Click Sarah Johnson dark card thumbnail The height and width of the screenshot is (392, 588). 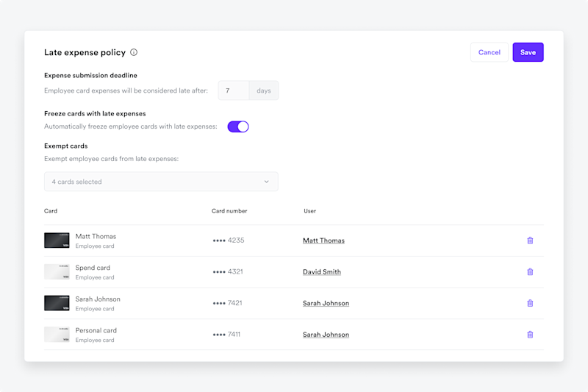click(x=57, y=303)
